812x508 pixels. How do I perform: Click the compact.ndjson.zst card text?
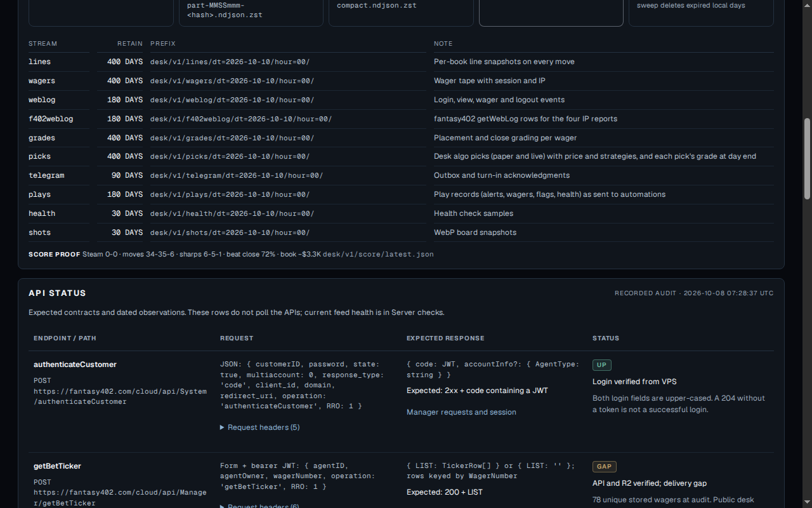click(x=377, y=5)
